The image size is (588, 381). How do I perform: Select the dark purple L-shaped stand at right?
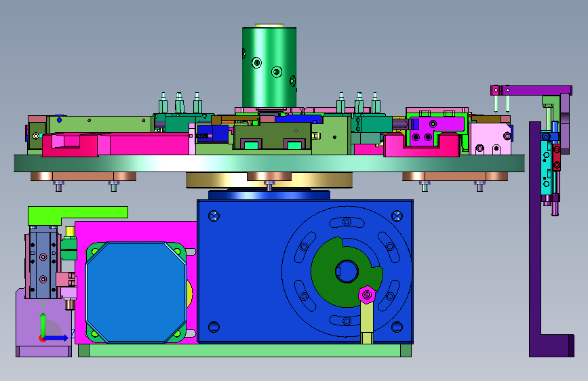pyautogui.click(x=535, y=240)
